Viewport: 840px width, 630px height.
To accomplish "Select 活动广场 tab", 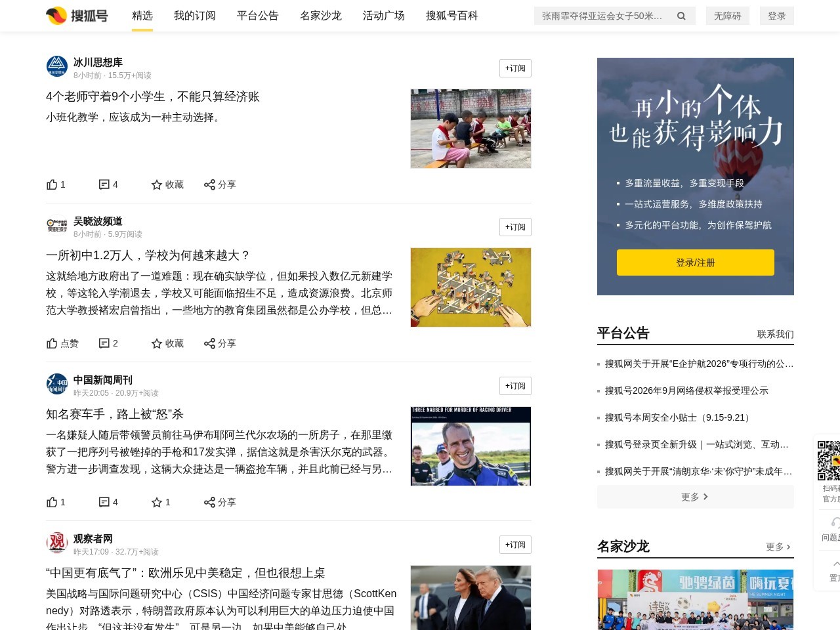I will pos(384,16).
